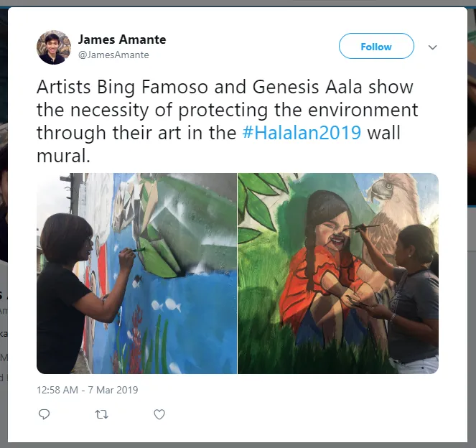
Task: Click the date 7 Mar 2019
Action: [x=113, y=390]
